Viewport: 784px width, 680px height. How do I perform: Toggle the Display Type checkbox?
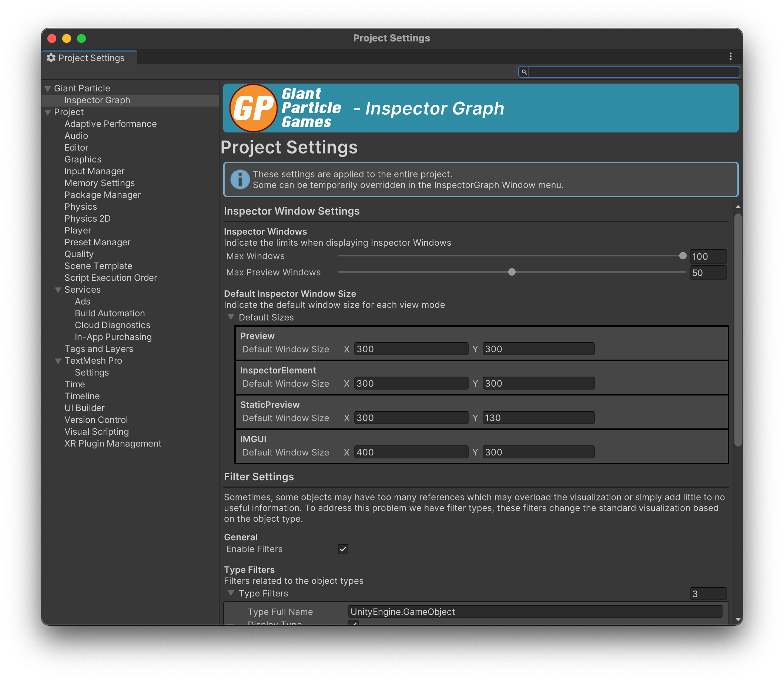coord(353,623)
